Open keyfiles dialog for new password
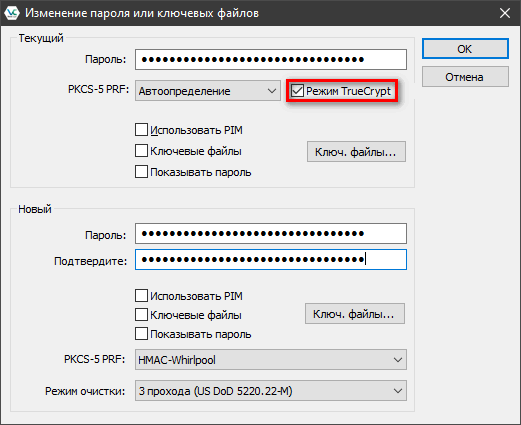This screenshot has height=425, width=521. 355,314
